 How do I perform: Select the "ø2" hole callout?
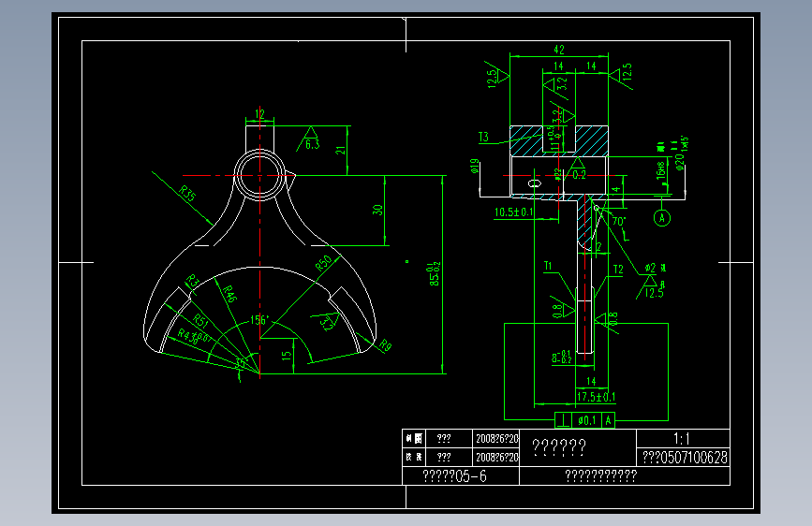(650, 268)
